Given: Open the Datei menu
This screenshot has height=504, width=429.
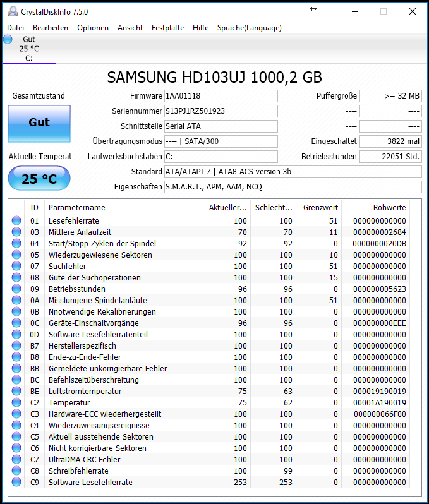Looking at the screenshot, I should click(x=15, y=28).
